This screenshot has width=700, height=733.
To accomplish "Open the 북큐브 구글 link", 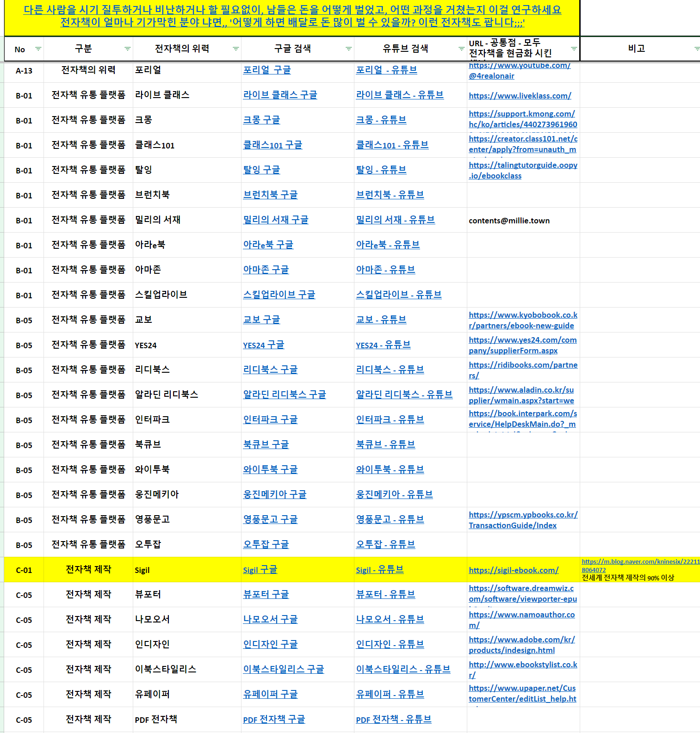I will point(266,444).
